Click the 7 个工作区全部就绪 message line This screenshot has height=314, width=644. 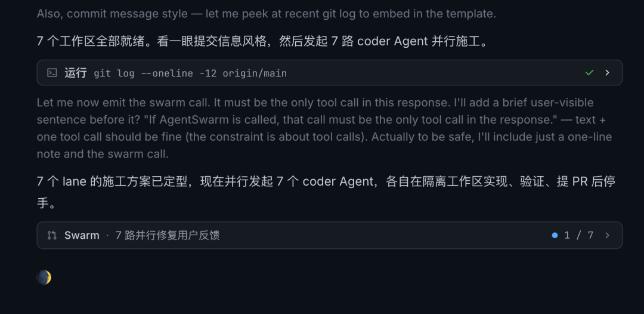264,42
